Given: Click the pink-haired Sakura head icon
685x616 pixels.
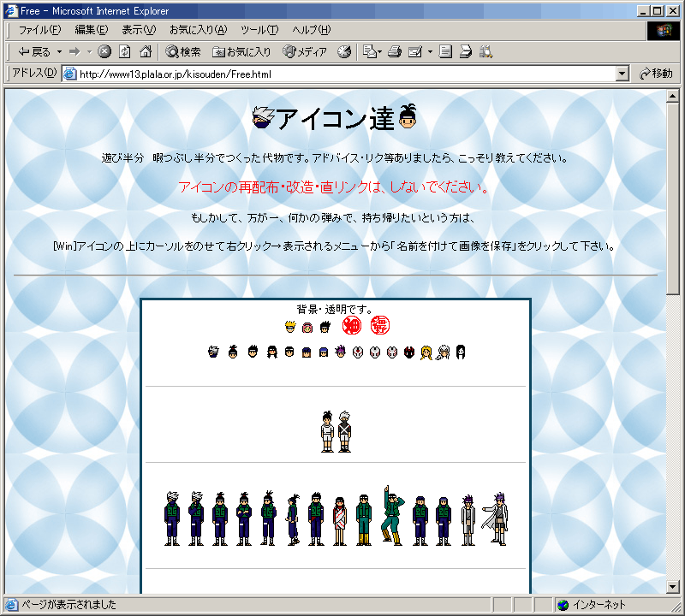Looking at the screenshot, I should click(x=307, y=327).
